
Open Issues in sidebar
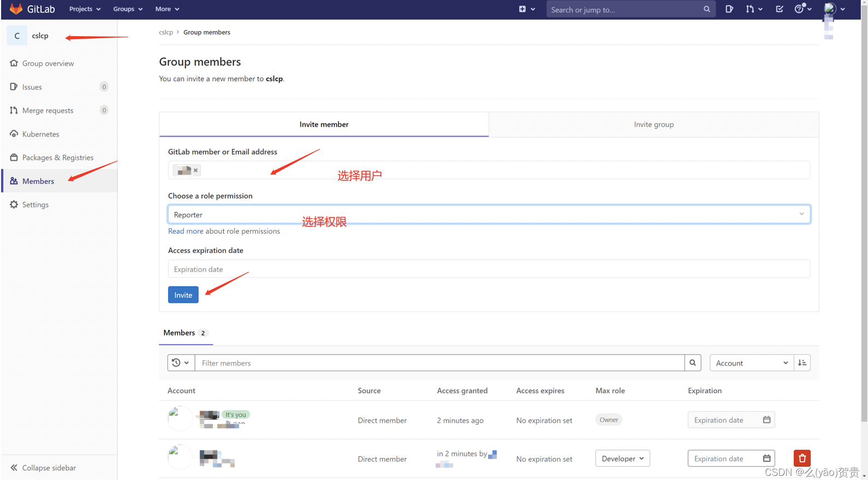coord(59,87)
